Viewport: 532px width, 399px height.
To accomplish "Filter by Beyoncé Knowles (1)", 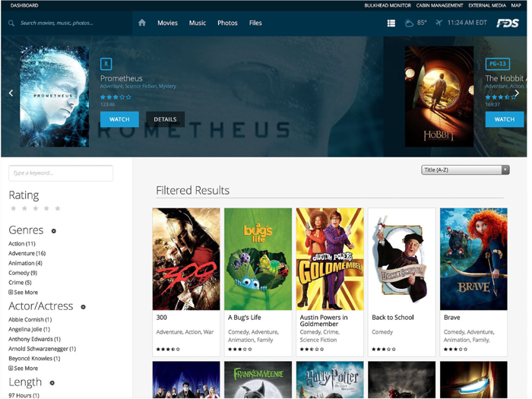I will coord(34,359).
